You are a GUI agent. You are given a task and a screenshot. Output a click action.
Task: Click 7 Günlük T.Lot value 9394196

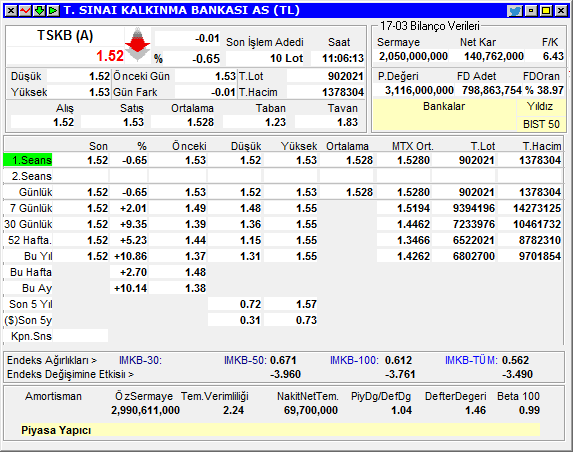[x=474, y=208]
